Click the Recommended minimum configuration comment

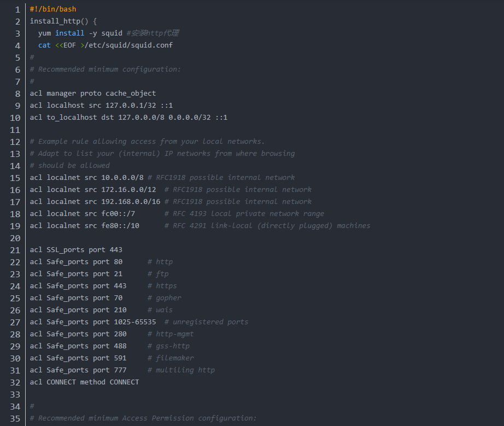(106, 69)
